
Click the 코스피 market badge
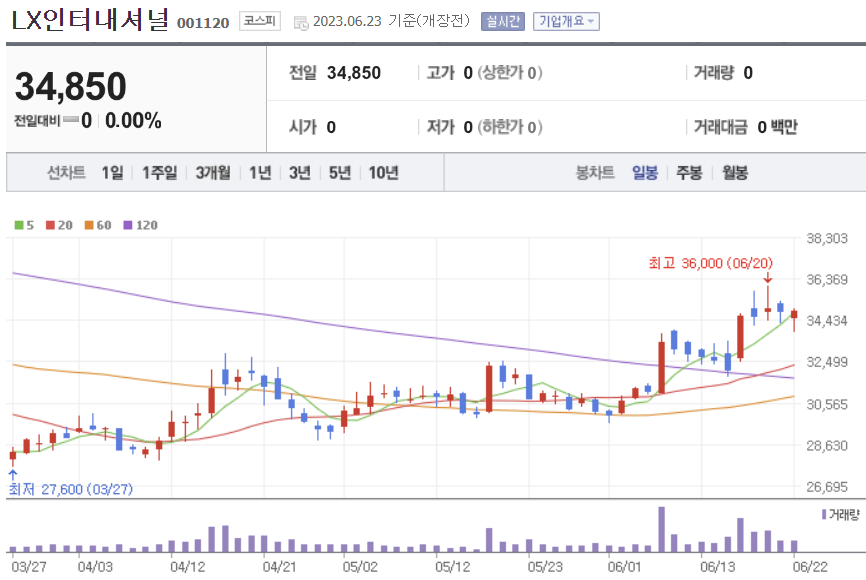(260, 21)
